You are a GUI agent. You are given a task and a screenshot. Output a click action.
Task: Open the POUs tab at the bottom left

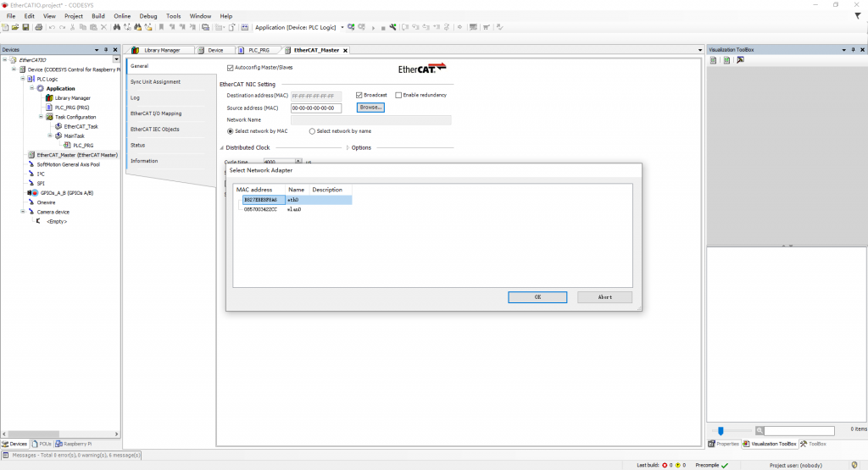(42, 444)
